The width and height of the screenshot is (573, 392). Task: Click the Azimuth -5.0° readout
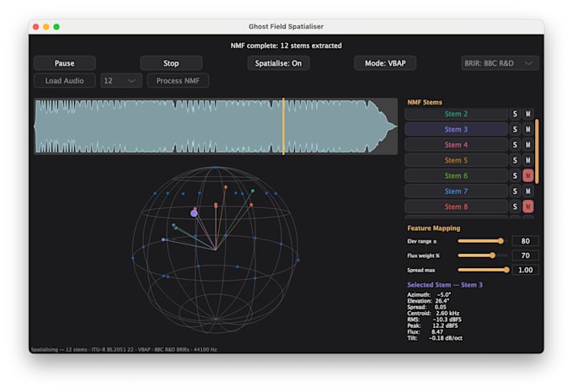click(429, 294)
